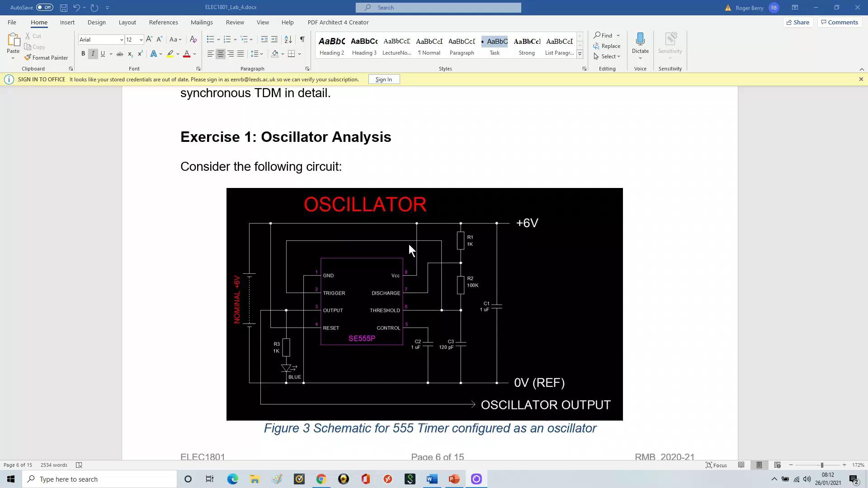Switch to the References ribbon tab

coord(164,22)
